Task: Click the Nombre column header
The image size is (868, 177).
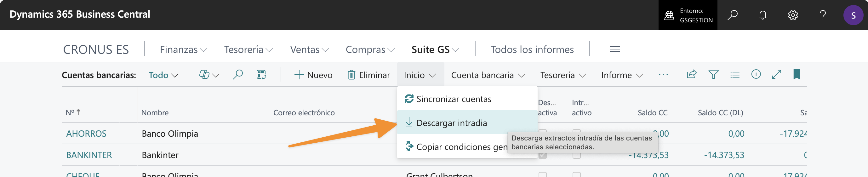Action: [x=155, y=113]
